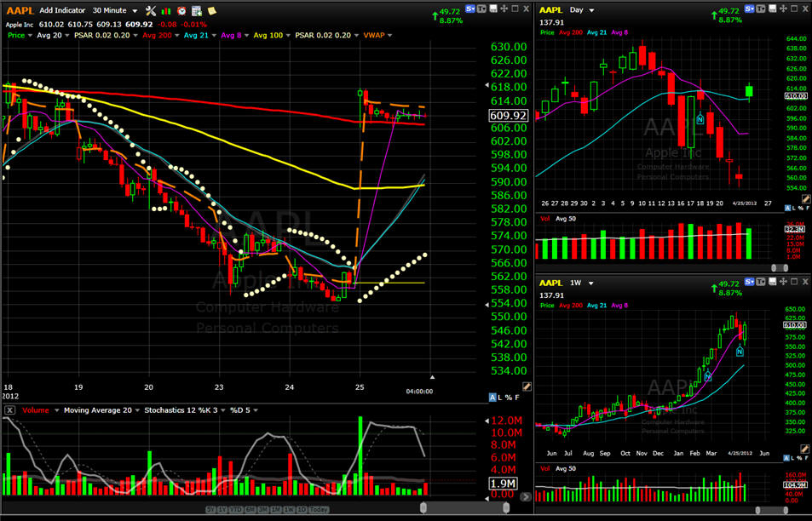Toggle log scale L on 30 Minute chart
This screenshot has width=812, height=521.
(x=500, y=398)
